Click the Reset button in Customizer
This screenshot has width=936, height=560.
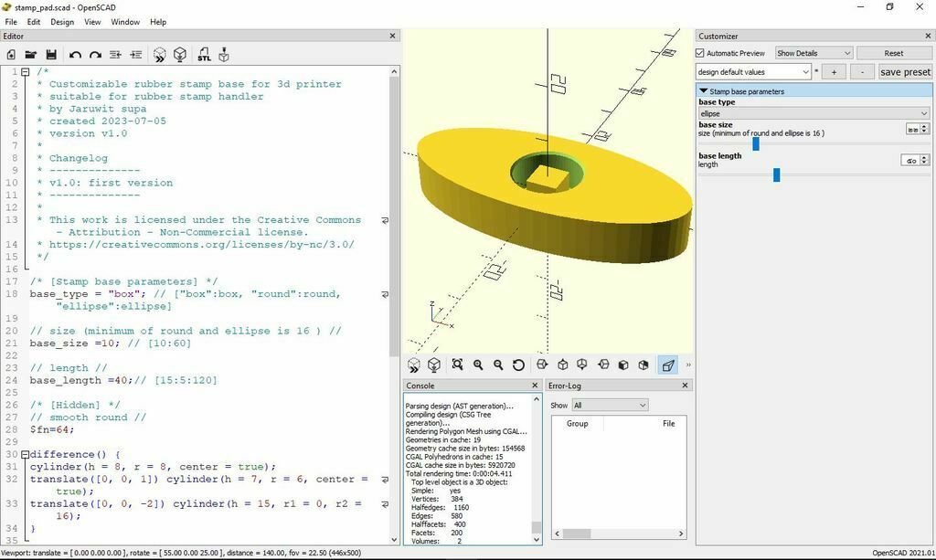[893, 53]
